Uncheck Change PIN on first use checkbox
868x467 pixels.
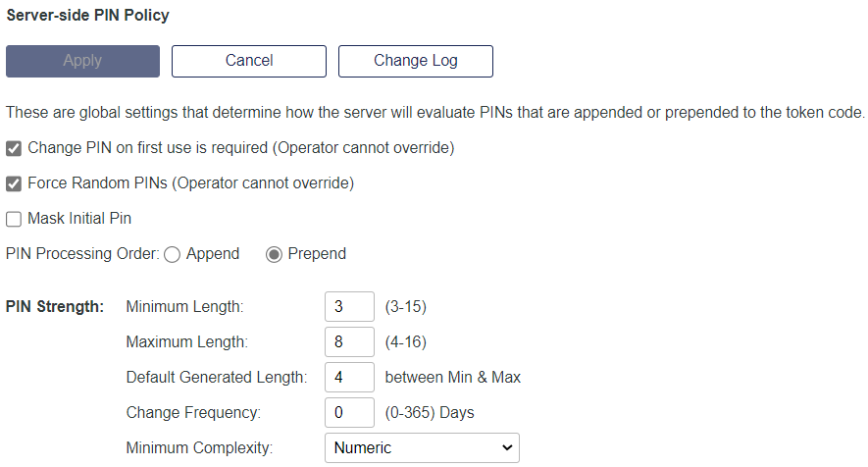pos(14,148)
